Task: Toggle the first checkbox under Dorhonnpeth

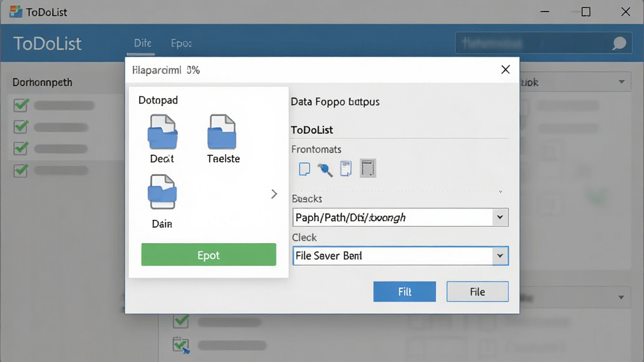Action: coord(21,105)
